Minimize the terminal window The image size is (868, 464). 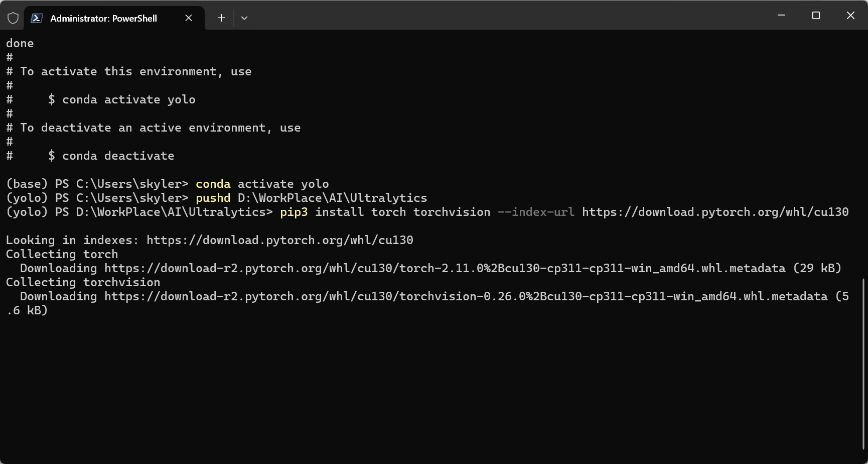(781, 16)
